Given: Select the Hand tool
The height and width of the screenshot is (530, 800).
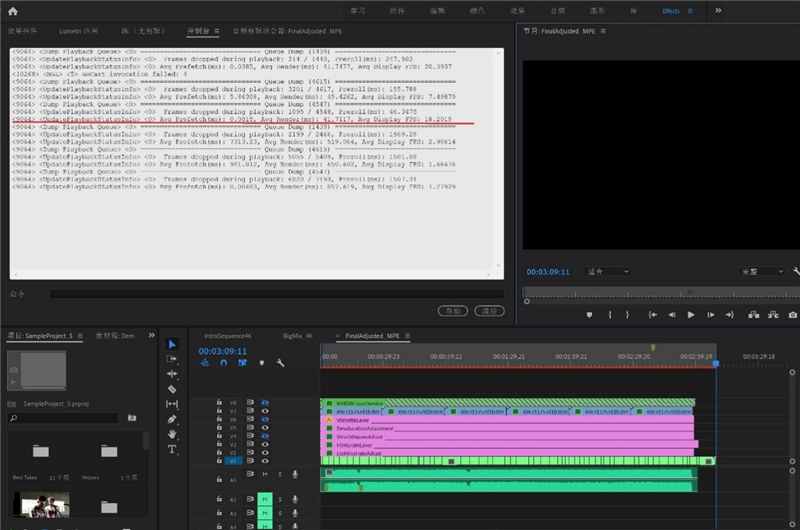Looking at the screenshot, I should (172, 434).
